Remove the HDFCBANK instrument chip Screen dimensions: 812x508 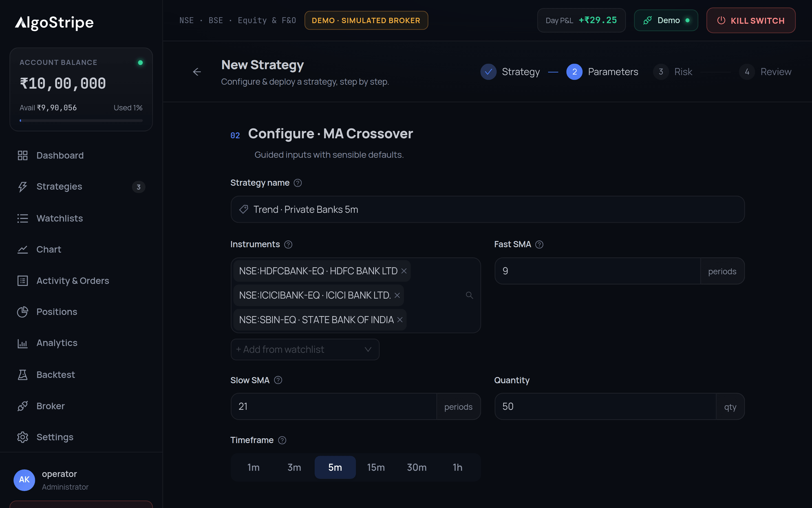coord(404,271)
